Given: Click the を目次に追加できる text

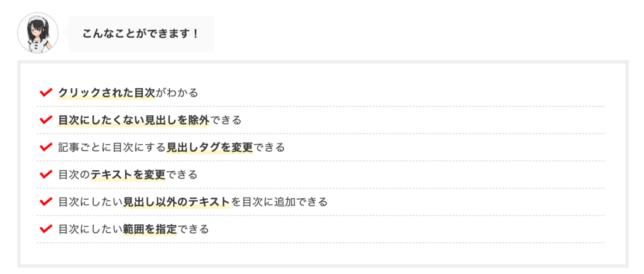Looking at the screenshot, I should tap(279, 202).
